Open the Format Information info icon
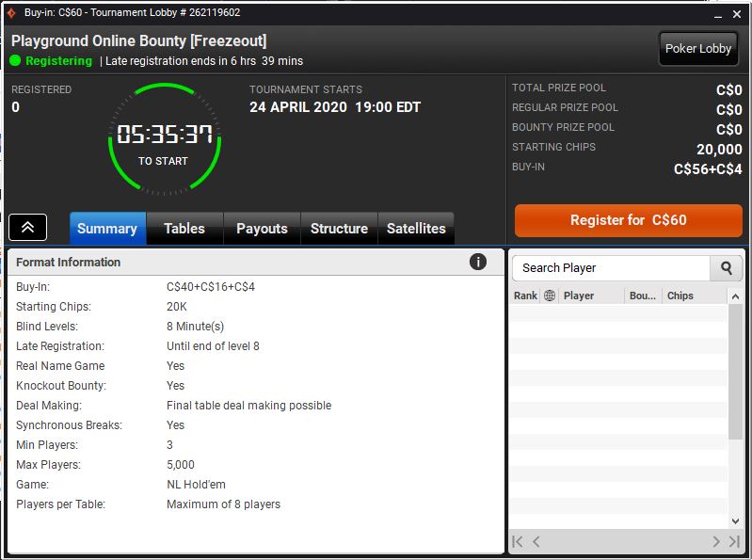This screenshot has width=752, height=560. point(478,262)
